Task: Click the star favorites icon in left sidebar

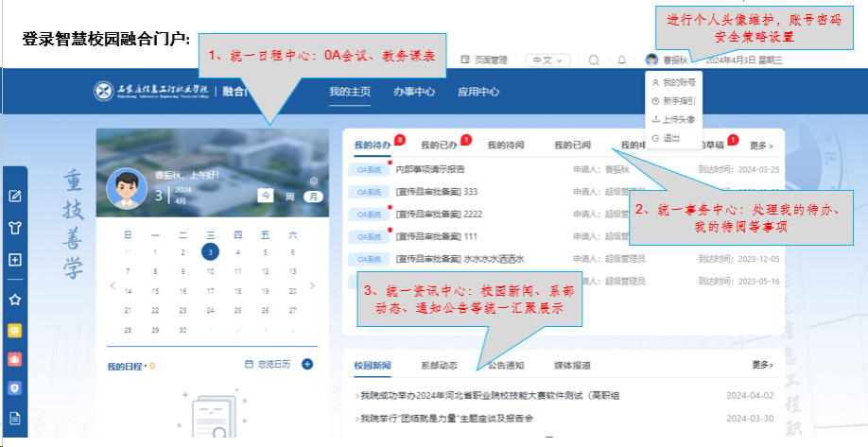Action: coord(14,299)
